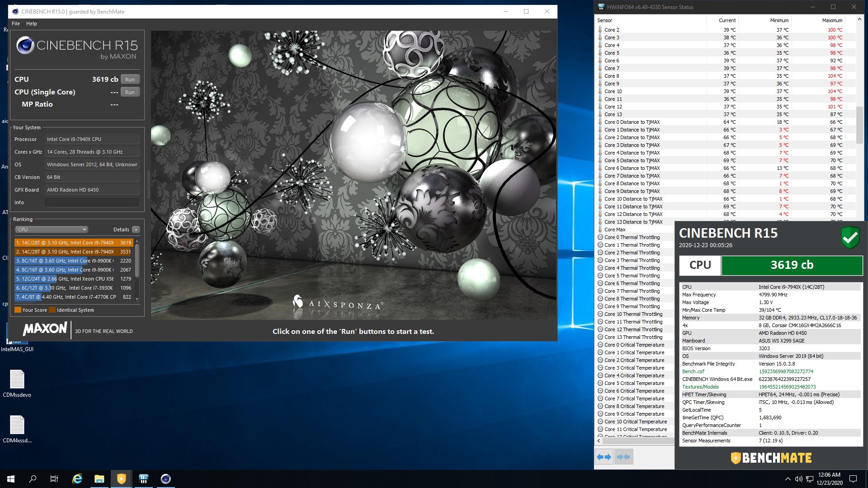The image size is (868, 488).
Task: Click the Current column header
Action: (722, 20)
